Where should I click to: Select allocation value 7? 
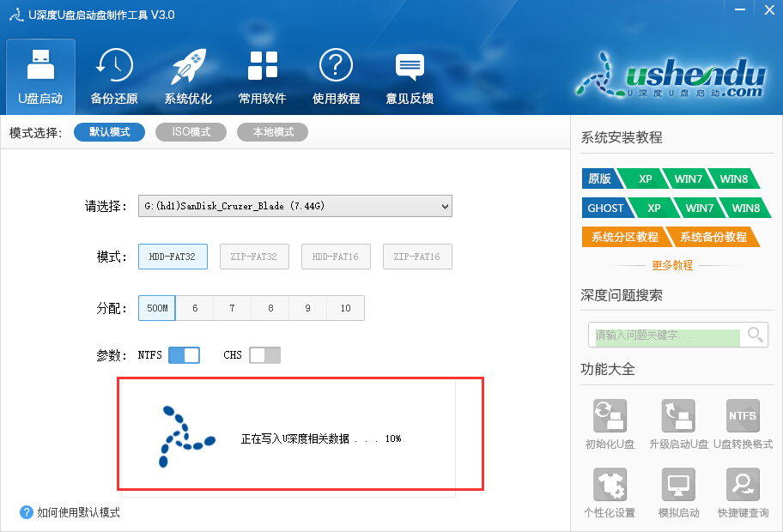click(x=232, y=308)
